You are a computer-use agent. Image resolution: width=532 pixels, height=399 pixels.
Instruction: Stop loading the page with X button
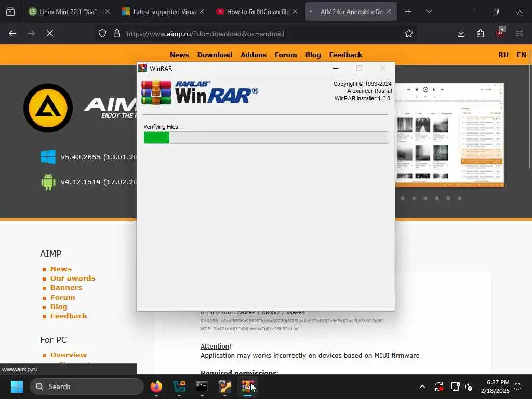coord(50,34)
